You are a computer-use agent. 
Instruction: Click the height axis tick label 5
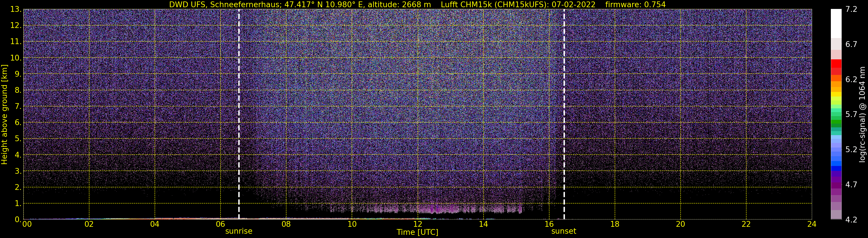click(18, 139)
